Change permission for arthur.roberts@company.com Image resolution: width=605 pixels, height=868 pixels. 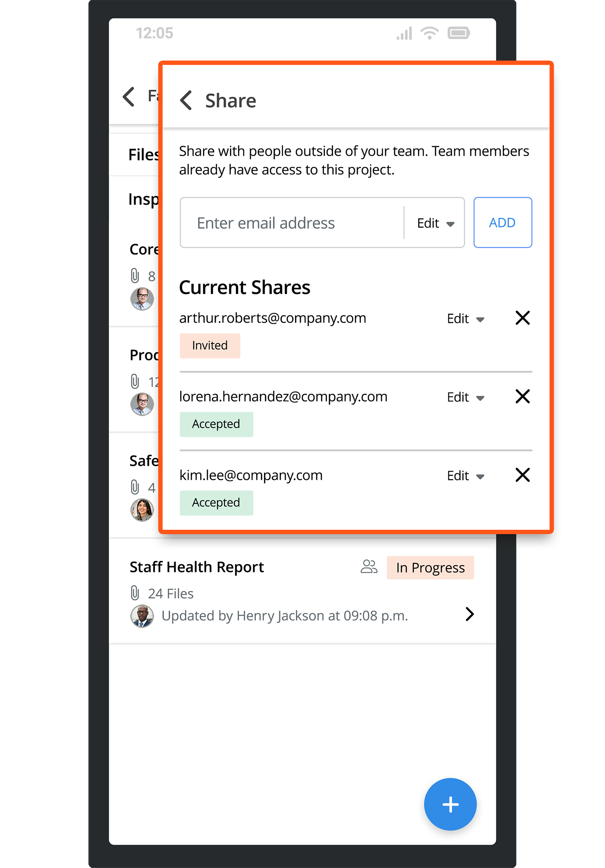click(465, 319)
